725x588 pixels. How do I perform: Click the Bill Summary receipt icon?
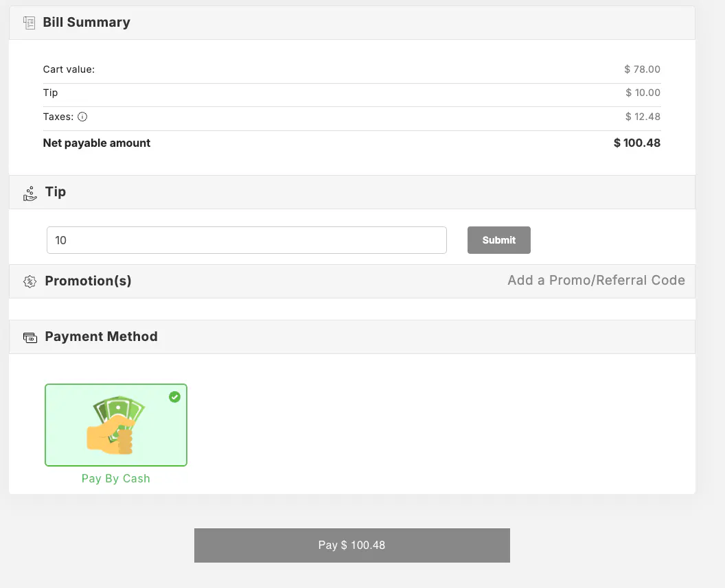(29, 23)
